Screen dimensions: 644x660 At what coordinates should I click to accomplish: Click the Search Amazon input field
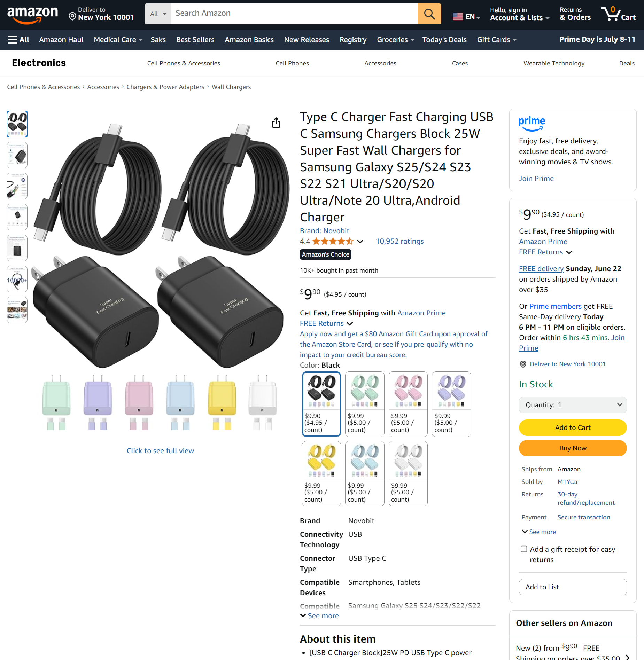point(294,14)
